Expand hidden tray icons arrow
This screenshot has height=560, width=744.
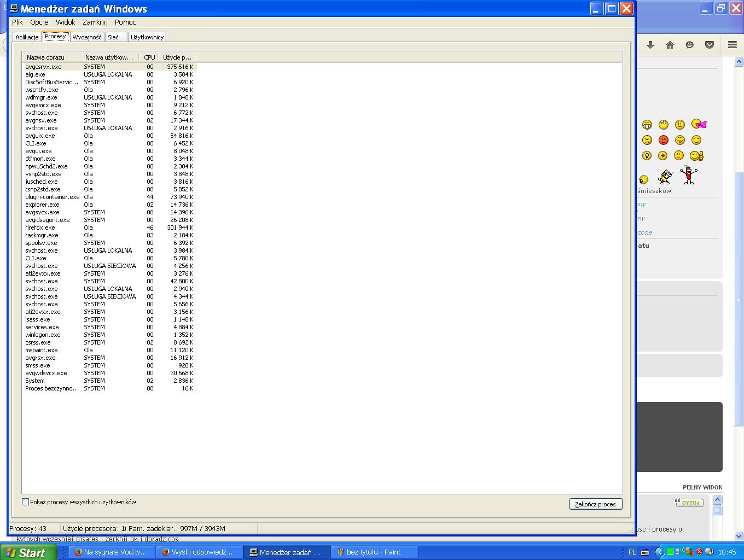pos(659,552)
